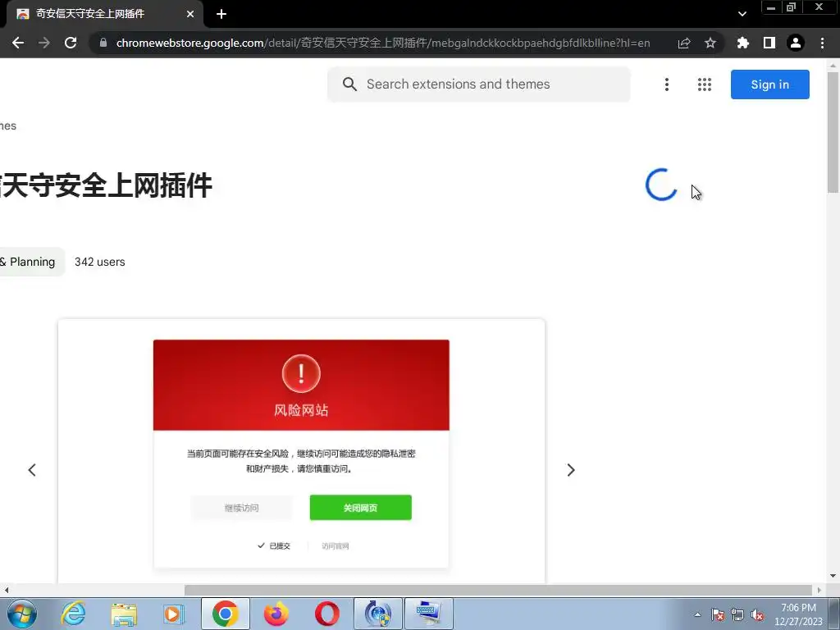Open the network status tray icon
The width and height of the screenshot is (840, 630).
point(737,614)
